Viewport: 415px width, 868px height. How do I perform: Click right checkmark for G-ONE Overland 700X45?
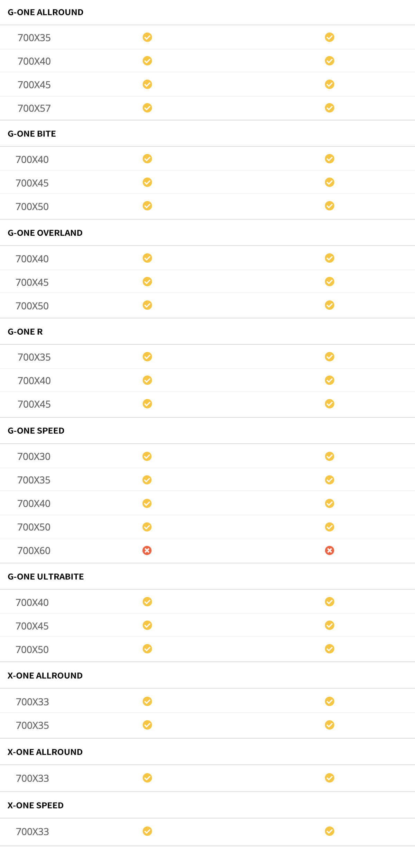(330, 282)
